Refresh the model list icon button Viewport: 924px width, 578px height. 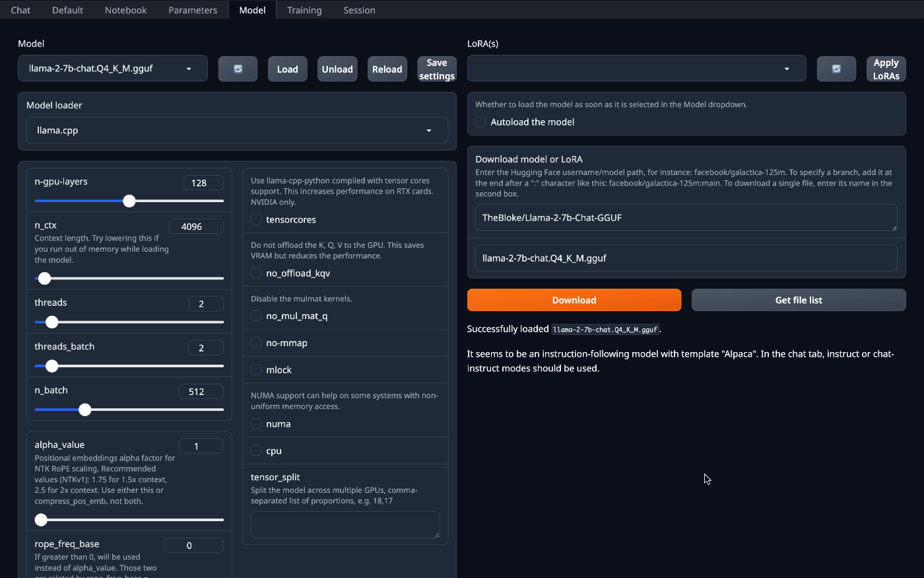tap(238, 69)
